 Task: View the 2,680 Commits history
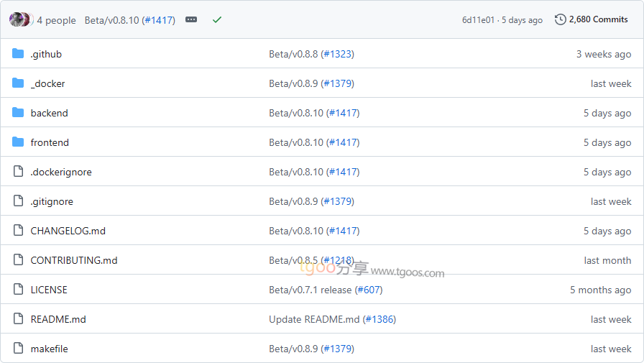pos(598,19)
